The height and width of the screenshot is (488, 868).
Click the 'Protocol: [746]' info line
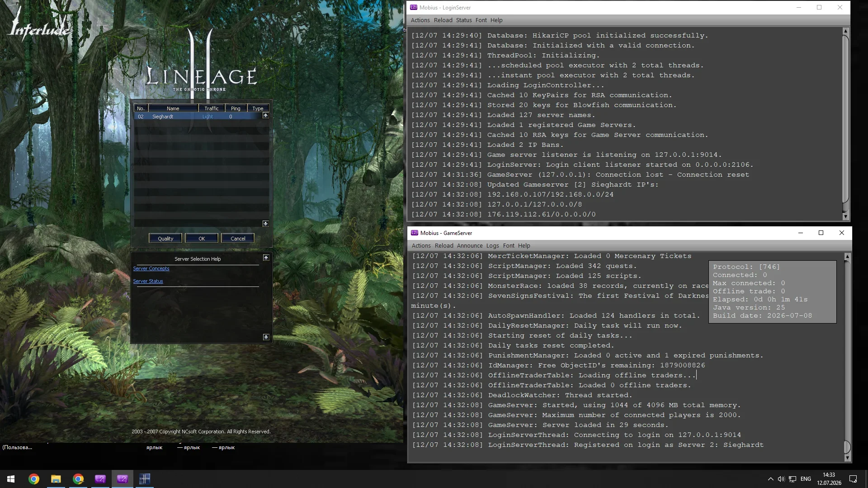(x=746, y=267)
